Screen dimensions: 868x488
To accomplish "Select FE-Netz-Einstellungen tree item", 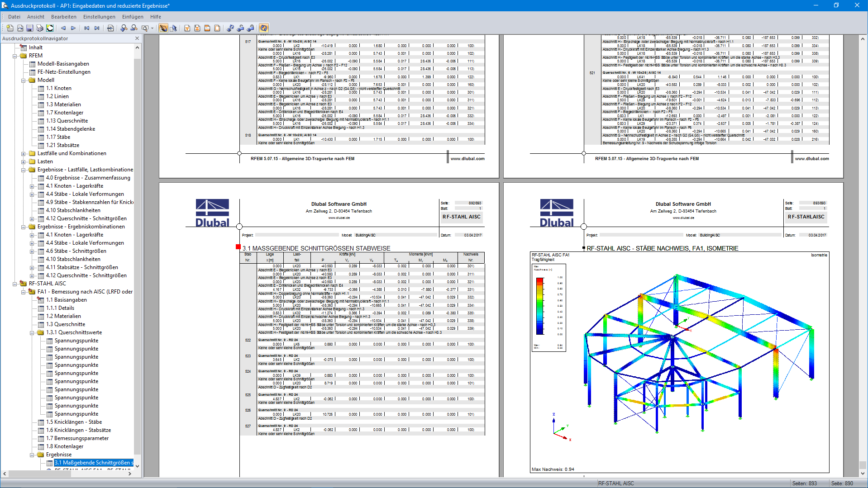I will pos(64,72).
